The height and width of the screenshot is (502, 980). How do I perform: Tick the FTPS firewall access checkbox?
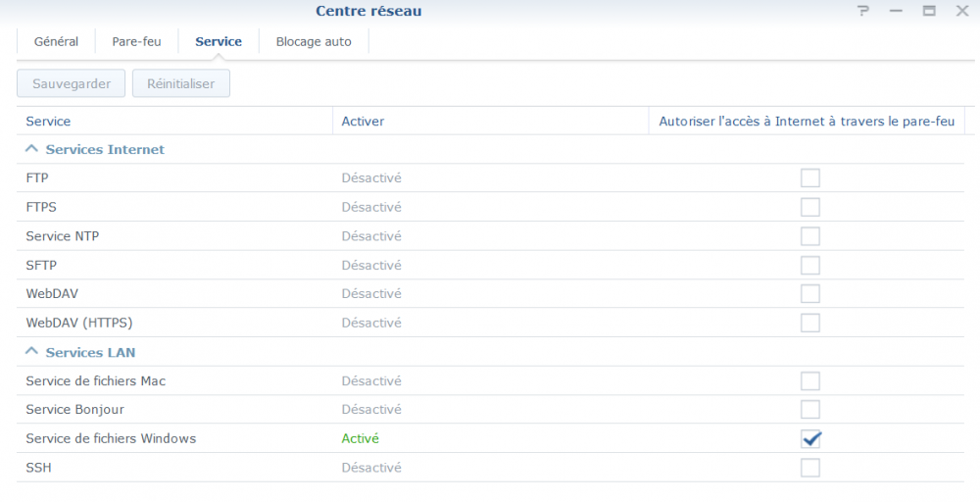coord(810,207)
